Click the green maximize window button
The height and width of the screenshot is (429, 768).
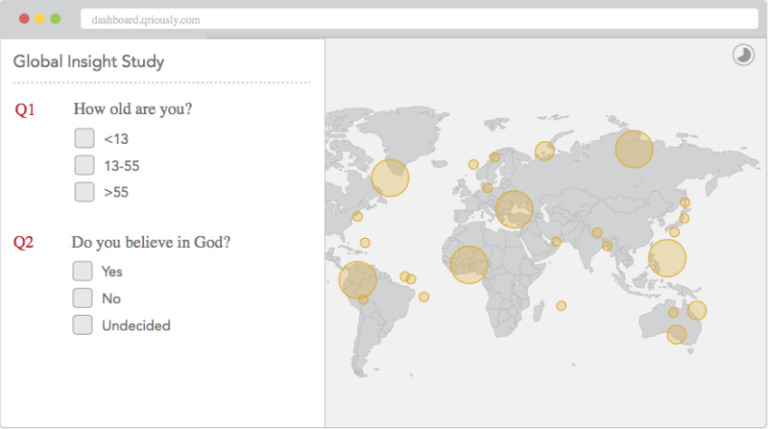[55, 19]
